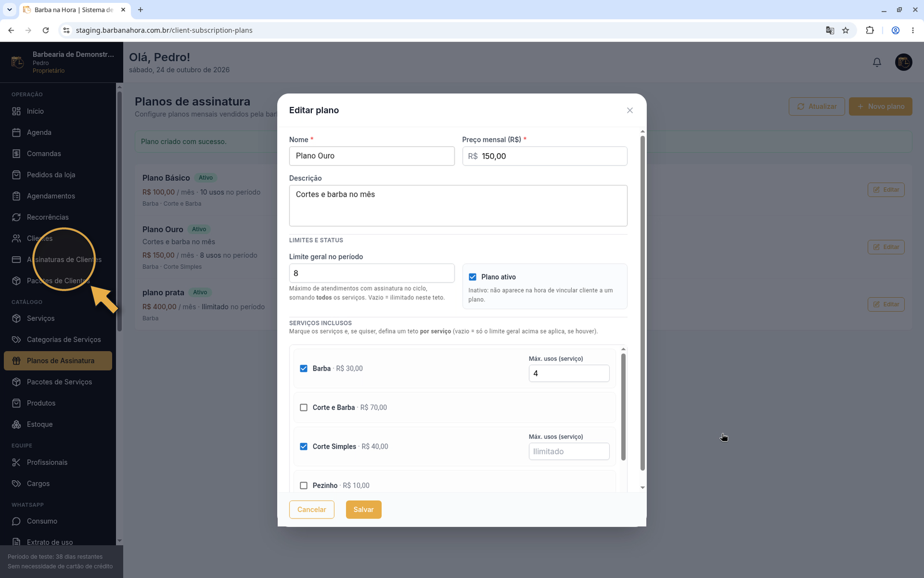Click the Produtos bag icon

[16, 403]
